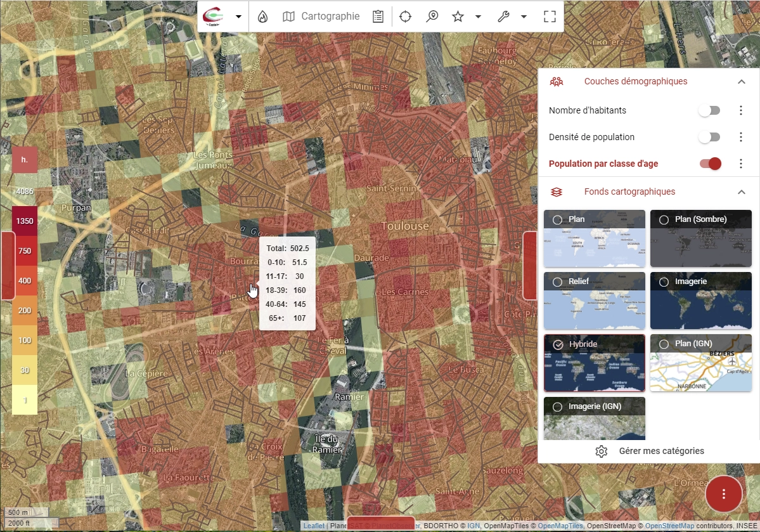Follow the OpenStreetMap attribution link
The image size is (760, 532).
coord(670,526)
